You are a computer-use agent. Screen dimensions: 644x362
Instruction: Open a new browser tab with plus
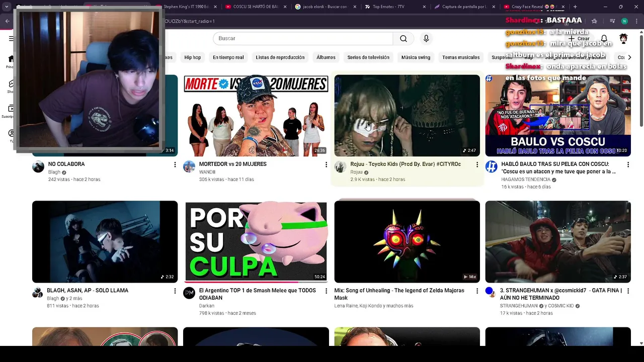click(575, 7)
